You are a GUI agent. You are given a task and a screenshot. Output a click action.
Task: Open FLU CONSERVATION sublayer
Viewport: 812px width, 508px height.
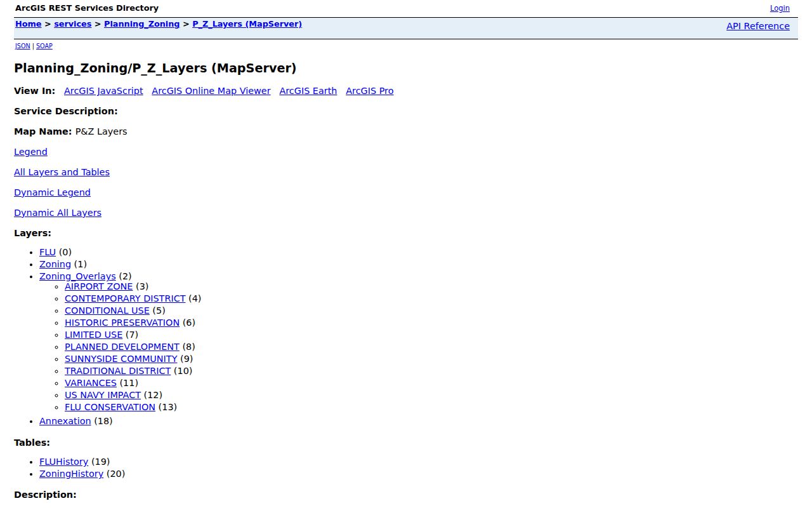click(x=110, y=407)
